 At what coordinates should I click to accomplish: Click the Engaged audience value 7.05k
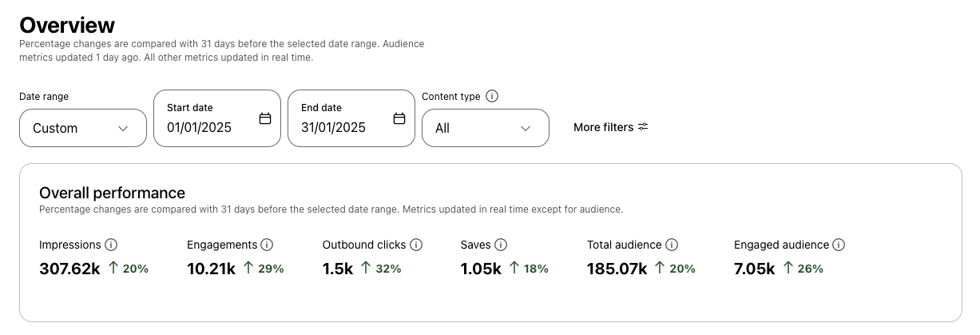coord(755,269)
